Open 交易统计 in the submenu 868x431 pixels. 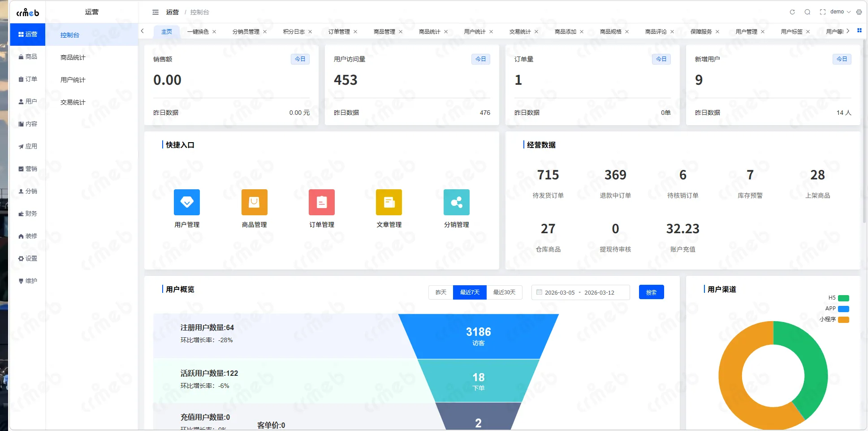[x=92, y=102]
